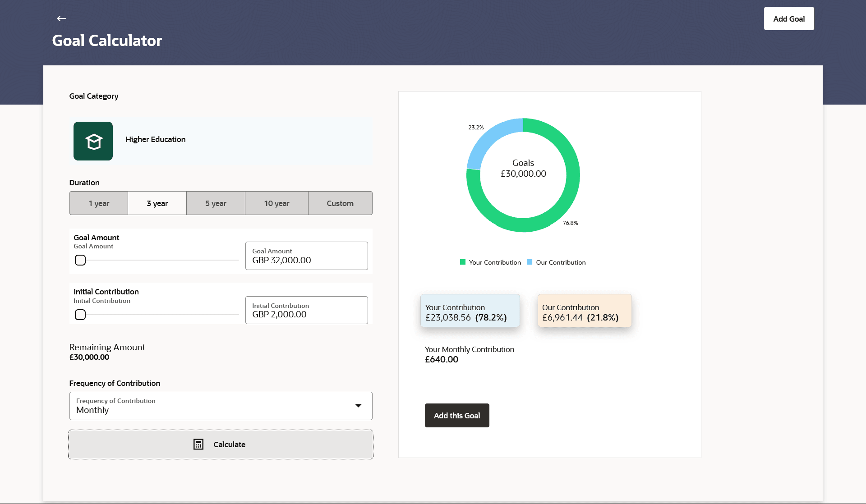
Task: Click the green Your Contribution legend square
Action: (x=462, y=262)
